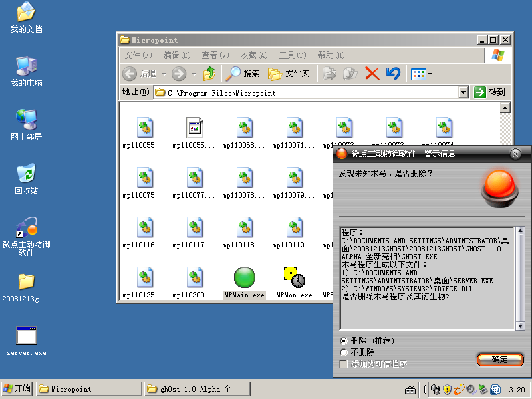Click the red Delete X icon
Screen dimensions: 532x399
pyautogui.click(x=372, y=74)
